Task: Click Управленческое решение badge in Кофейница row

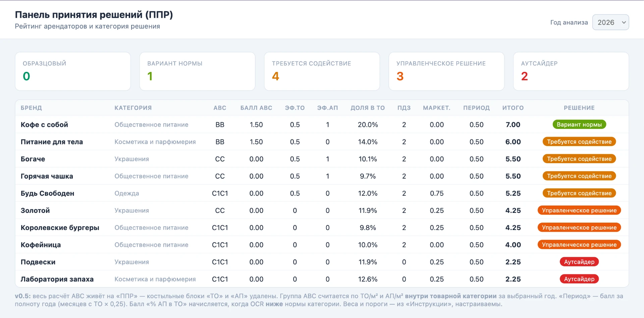Action: (579, 245)
